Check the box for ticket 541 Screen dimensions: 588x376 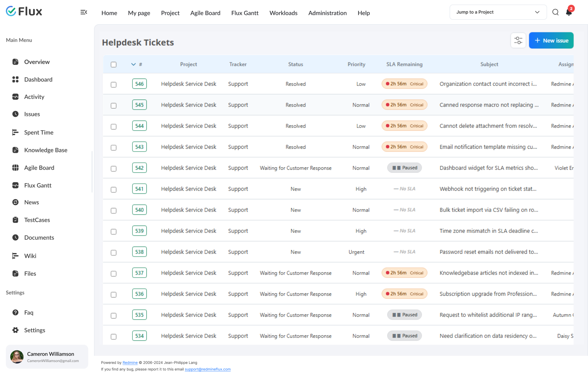tap(113, 189)
